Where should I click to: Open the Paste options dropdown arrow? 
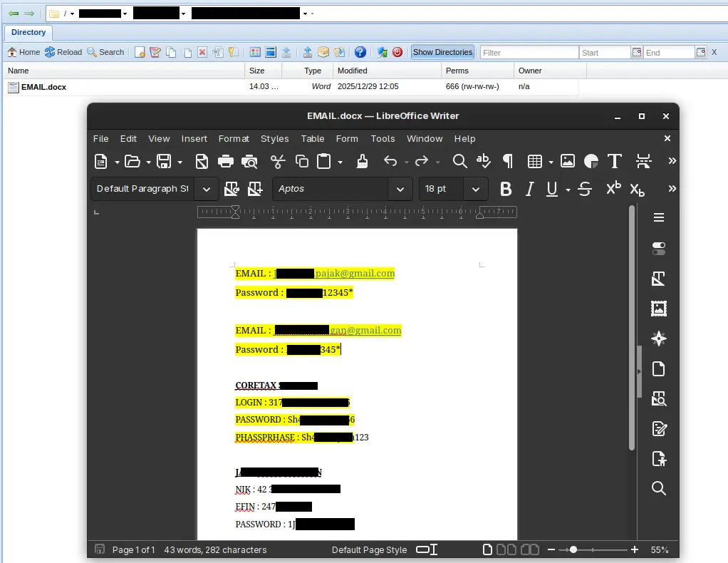point(340,162)
